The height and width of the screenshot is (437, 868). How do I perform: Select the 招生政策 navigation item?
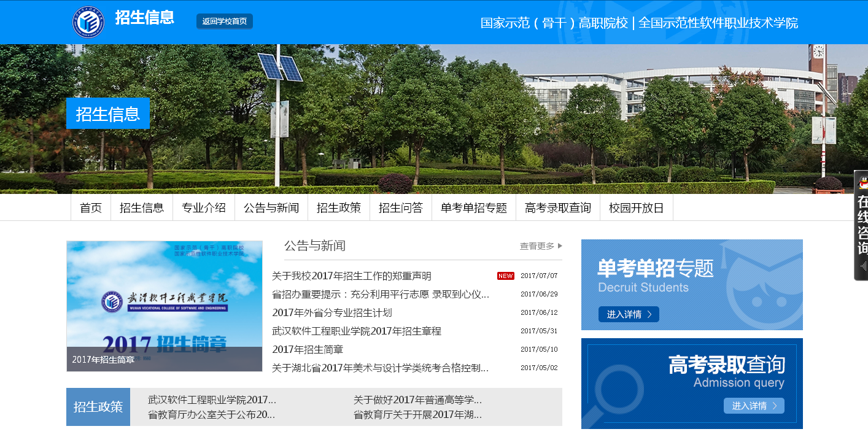click(x=339, y=207)
